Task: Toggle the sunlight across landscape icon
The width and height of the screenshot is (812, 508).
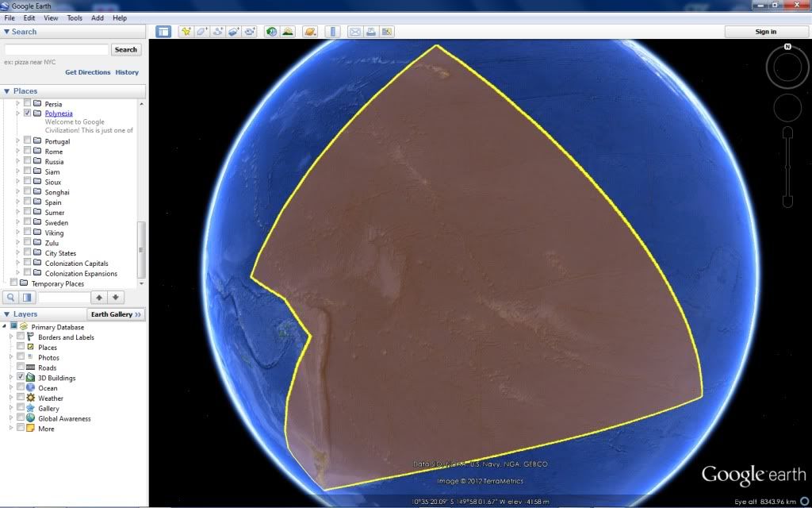Action: click(x=287, y=32)
